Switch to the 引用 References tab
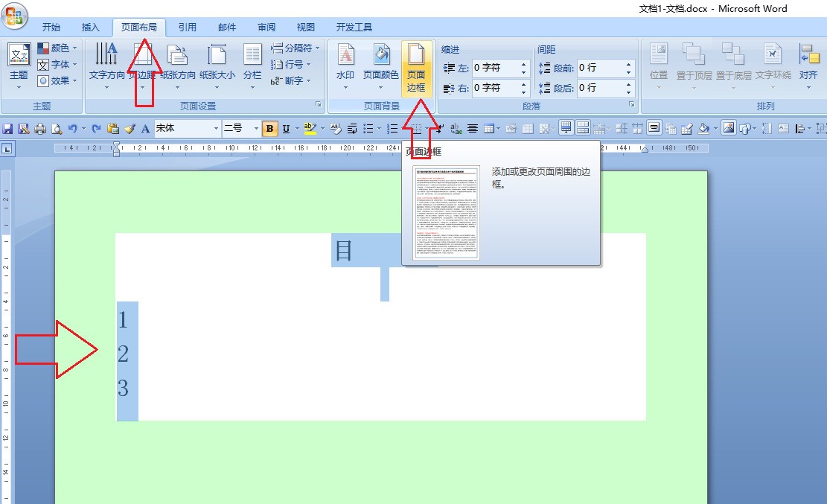This screenshot has width=827, height=504. 188,28
